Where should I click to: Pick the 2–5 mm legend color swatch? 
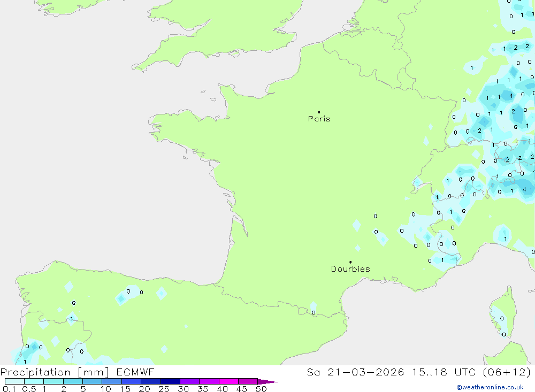[x=73, y=381]
